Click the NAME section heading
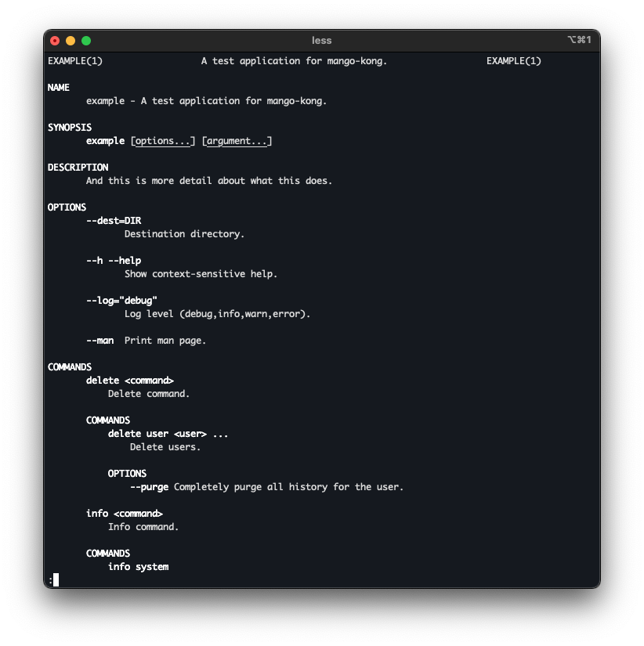Viewport: 644px width, 646px height. 59,88
